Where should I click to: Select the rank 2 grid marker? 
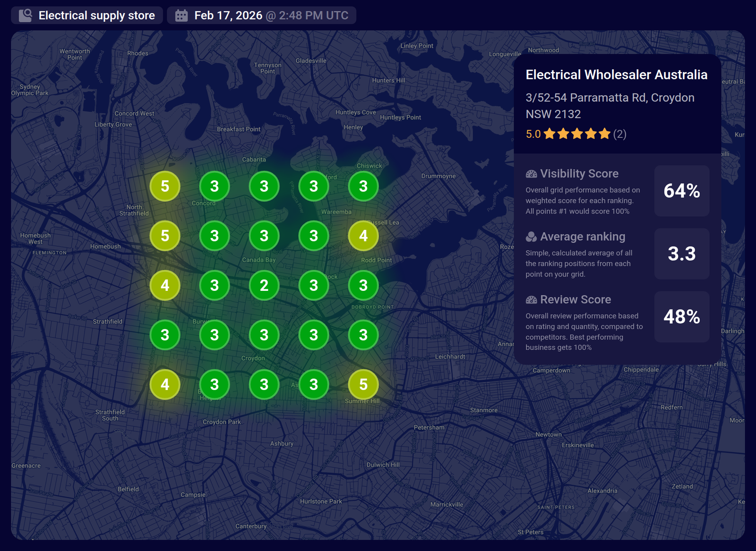click(x=264, y=285)
